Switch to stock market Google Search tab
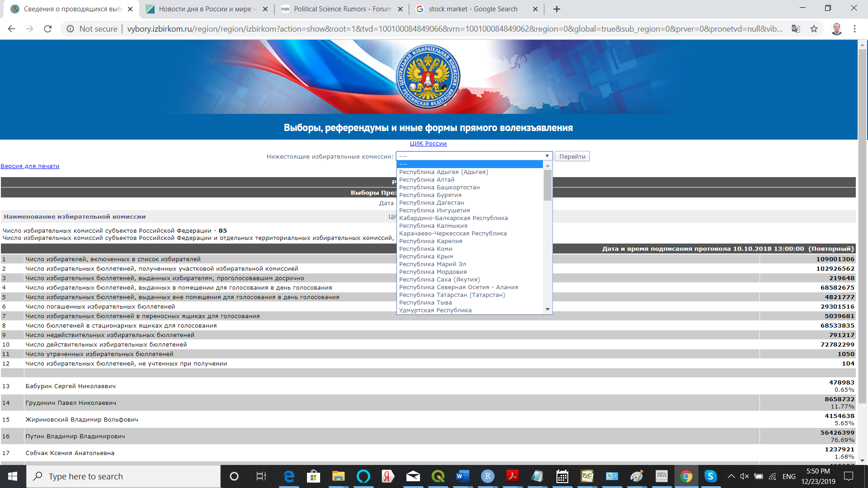The height and width of the screenshot is (488, 868). [472, 9]
